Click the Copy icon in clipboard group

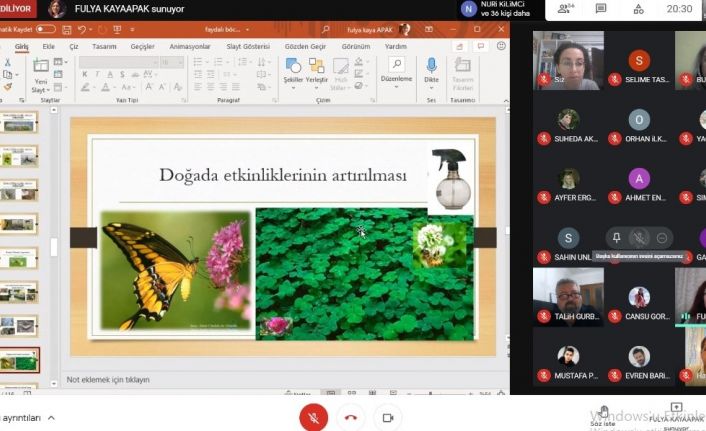(x=7, y=74)
